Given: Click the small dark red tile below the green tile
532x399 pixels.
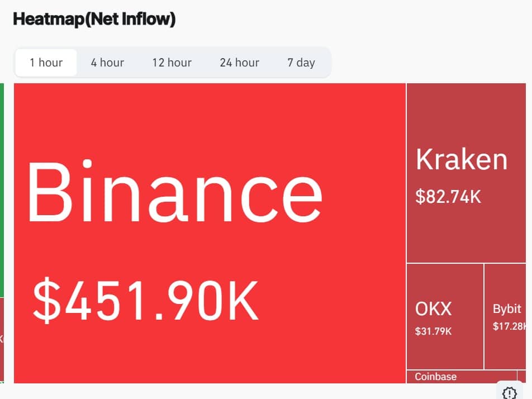Looking at the screenshot, I should pyautogui.click(x=2, y=338).
